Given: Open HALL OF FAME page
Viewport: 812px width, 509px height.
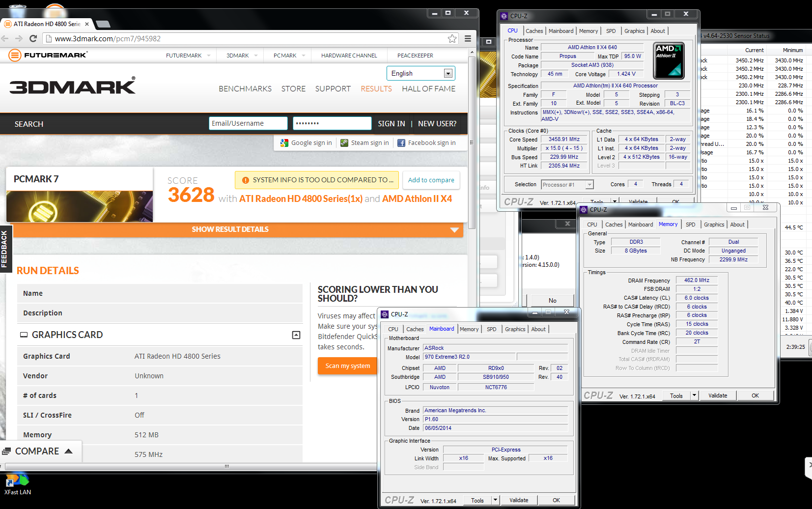Looking at the screenshot, I should [x=428, y=89].
